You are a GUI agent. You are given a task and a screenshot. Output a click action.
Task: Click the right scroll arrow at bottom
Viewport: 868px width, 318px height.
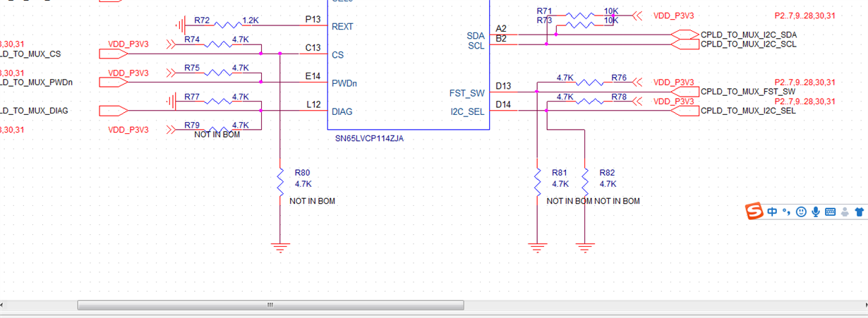[x=863, y=305]
